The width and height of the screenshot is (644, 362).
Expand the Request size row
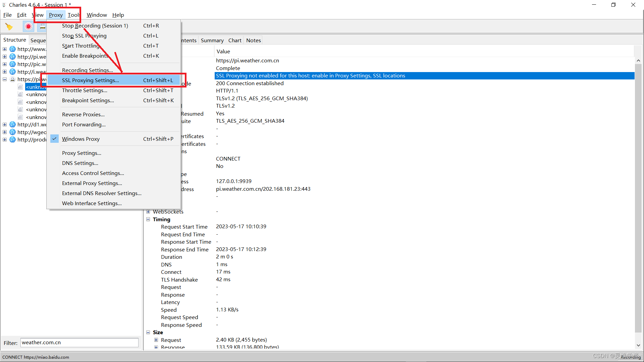click(156, 340)
